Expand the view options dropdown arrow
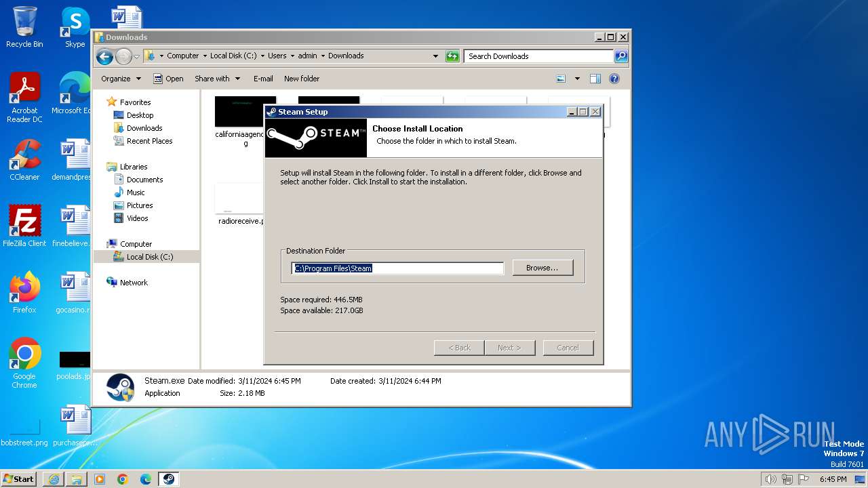Image resolution: width=868 pixels, height=488 pixels. tap(577, 79)
